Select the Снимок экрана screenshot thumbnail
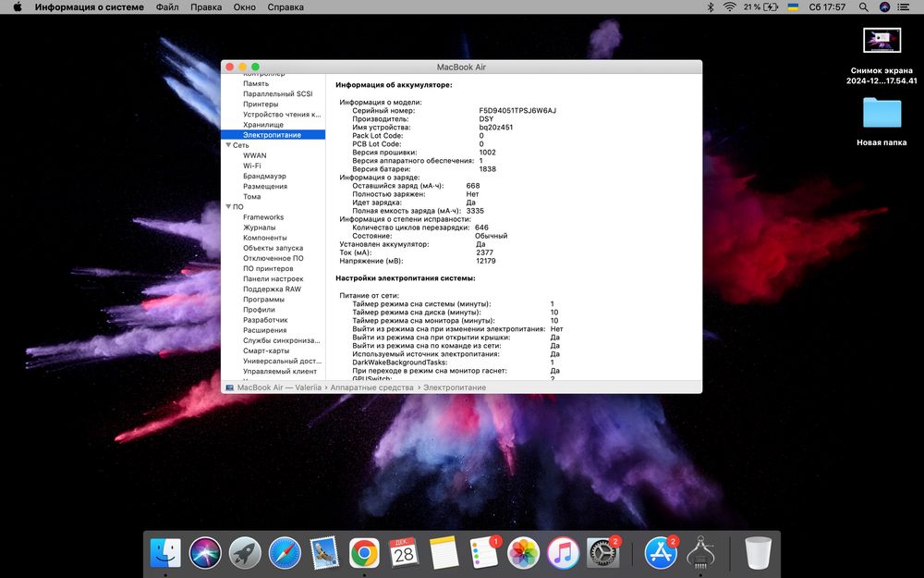The height and width of the screenshot is (578, 924). 881,40
